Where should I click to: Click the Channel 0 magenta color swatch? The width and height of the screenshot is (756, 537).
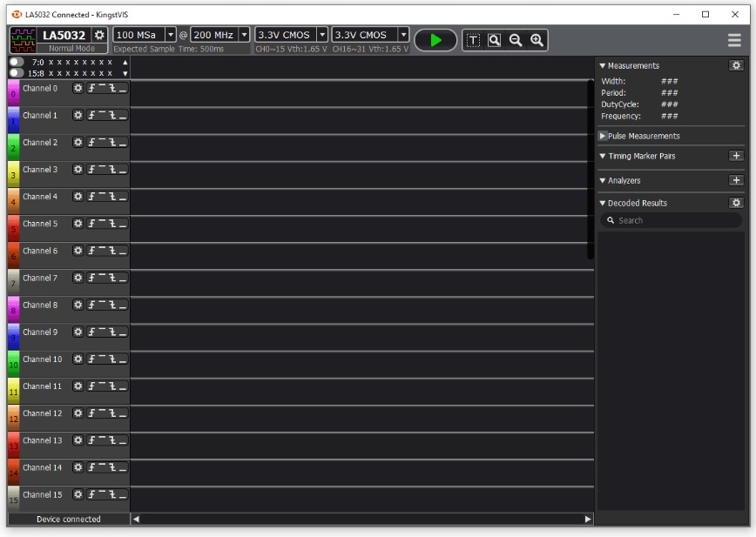(14, 92)
